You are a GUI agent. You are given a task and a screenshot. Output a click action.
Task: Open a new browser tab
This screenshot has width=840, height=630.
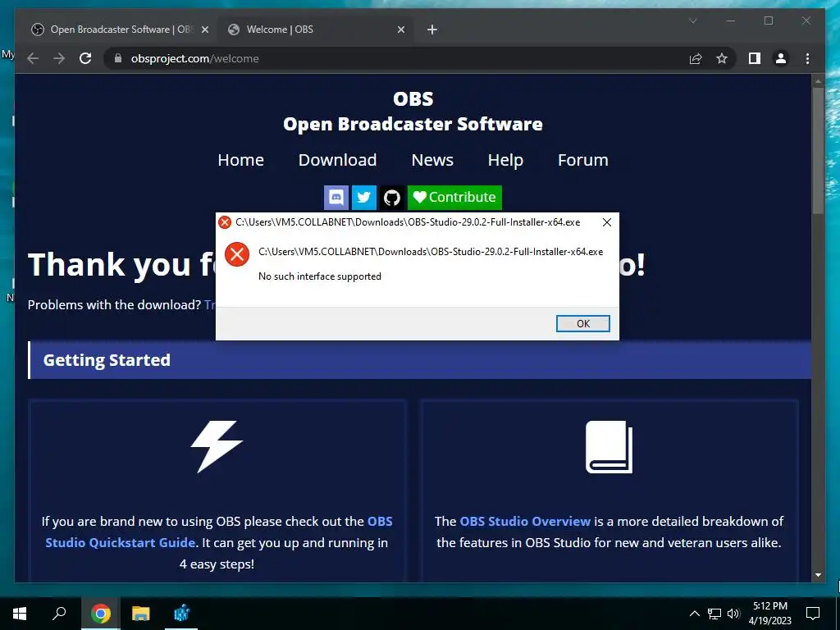[432, 30]
